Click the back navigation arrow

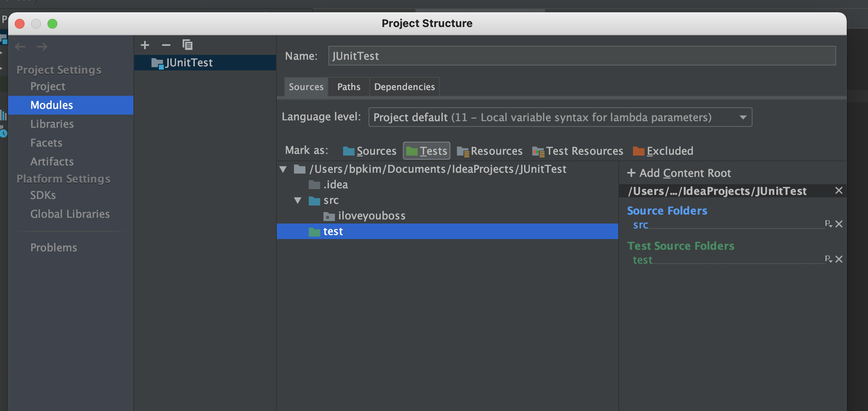coord(20,47)
